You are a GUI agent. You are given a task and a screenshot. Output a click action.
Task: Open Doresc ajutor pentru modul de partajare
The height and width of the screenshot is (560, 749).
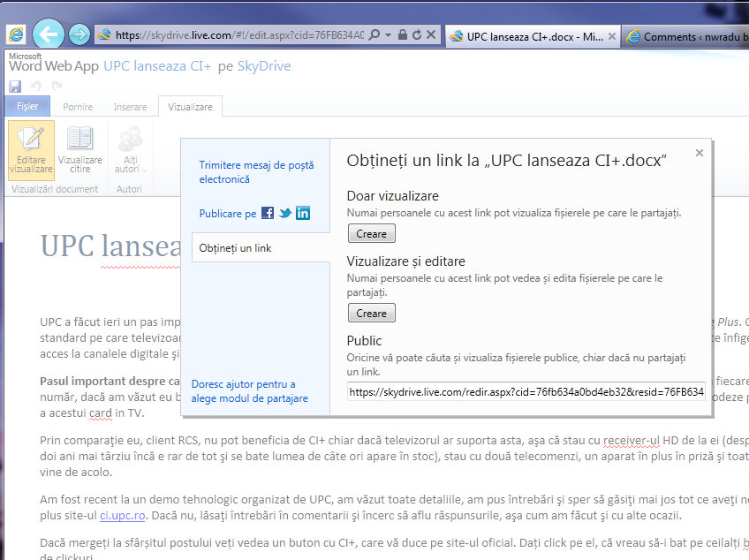[x=249, y=391]
